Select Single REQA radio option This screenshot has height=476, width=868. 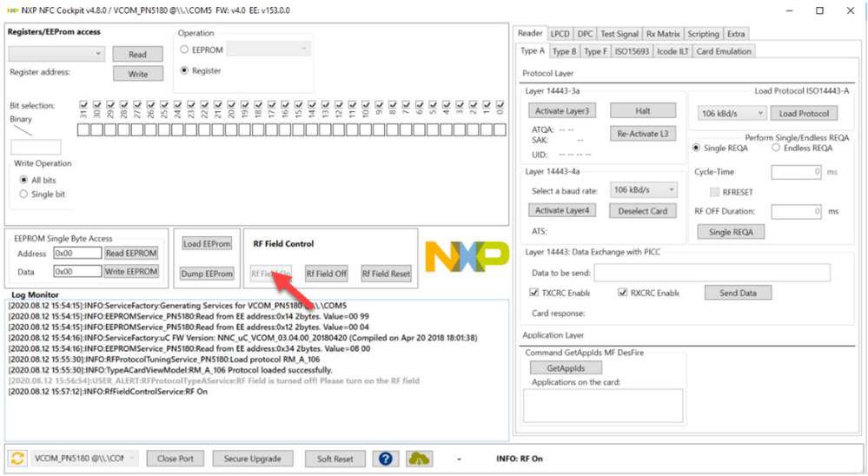point(696,148)
